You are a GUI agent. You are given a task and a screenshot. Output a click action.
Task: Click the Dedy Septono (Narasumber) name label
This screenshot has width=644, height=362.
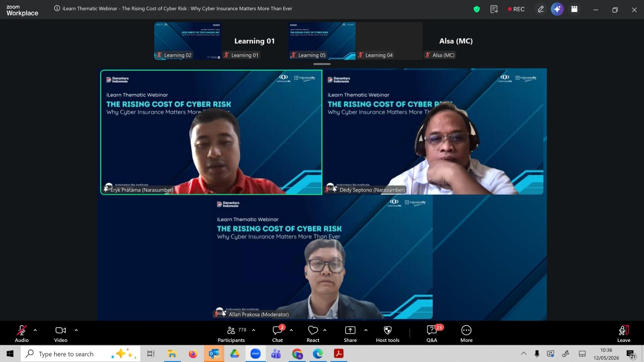tap(372, 190)
